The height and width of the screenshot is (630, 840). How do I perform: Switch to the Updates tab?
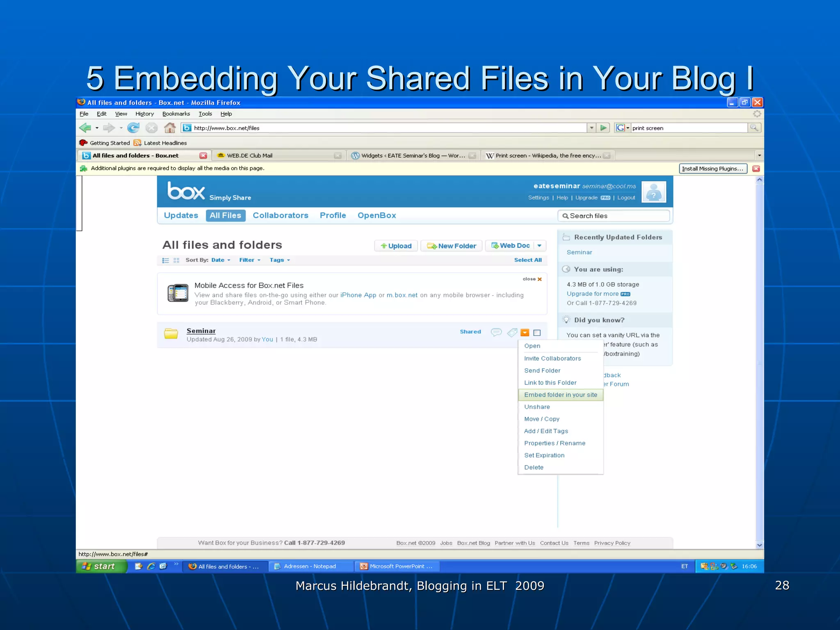181,215
